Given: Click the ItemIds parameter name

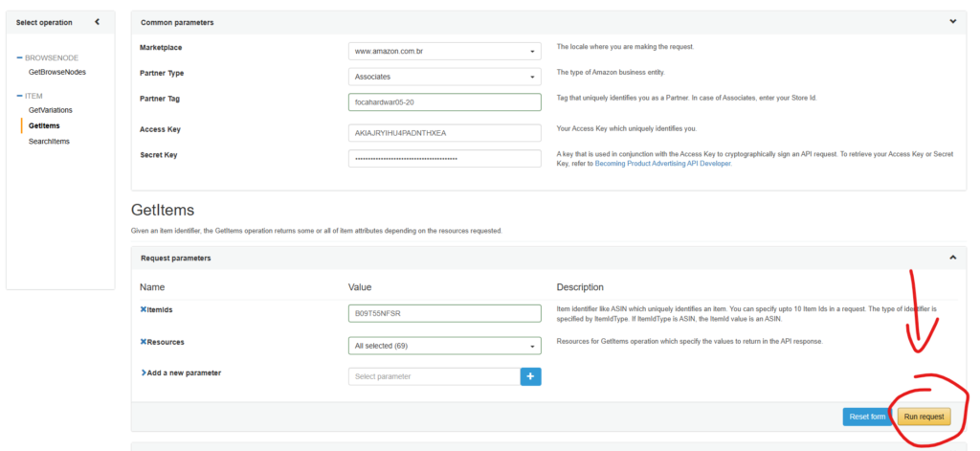Looking at the screenshot, I should [x=160, y=309].
